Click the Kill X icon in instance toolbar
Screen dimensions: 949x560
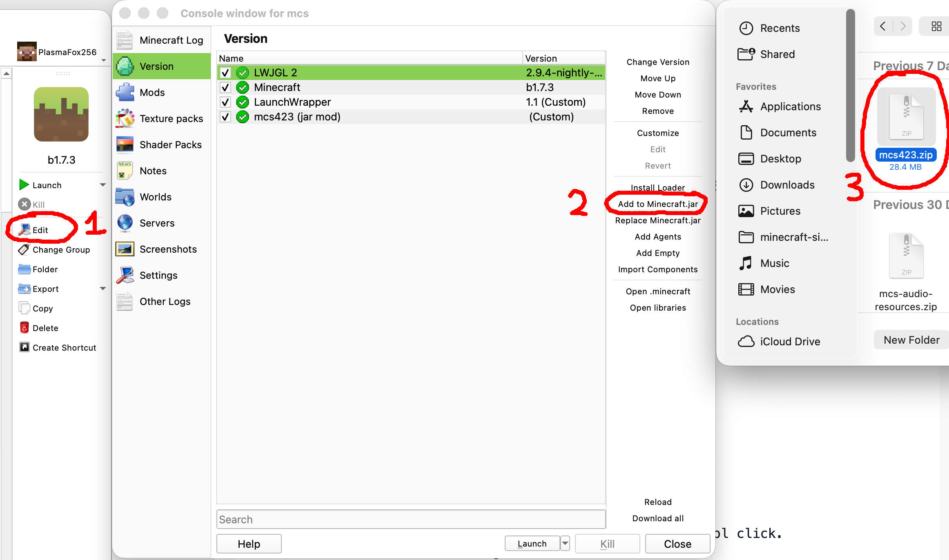25,204
